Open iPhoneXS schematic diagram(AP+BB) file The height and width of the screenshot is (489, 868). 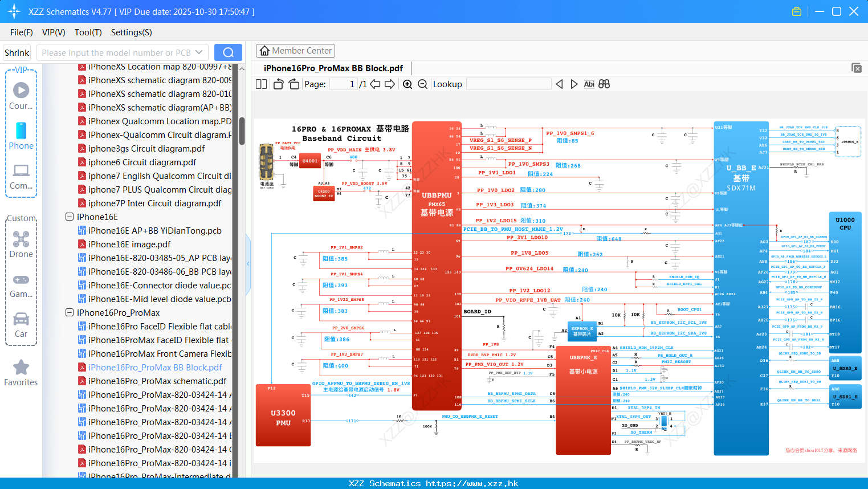[155, 107]
